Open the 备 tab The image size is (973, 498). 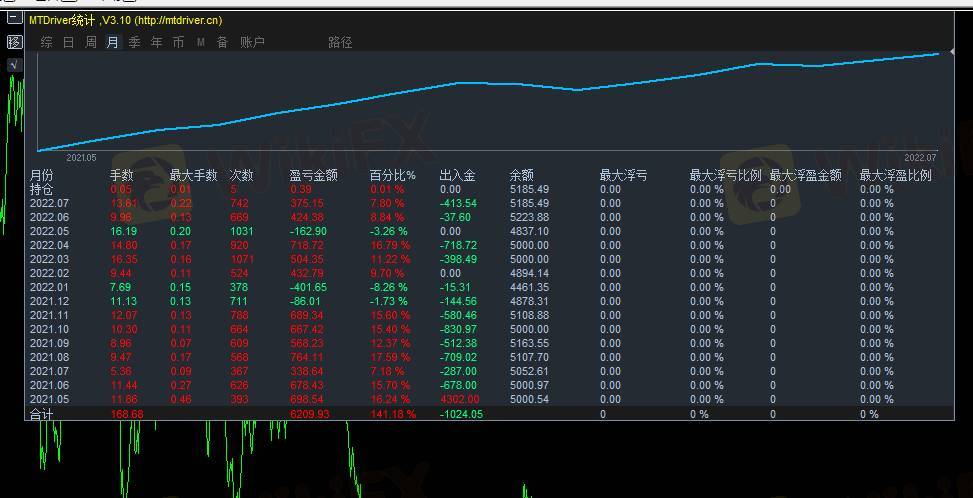(x=222, y=42)
